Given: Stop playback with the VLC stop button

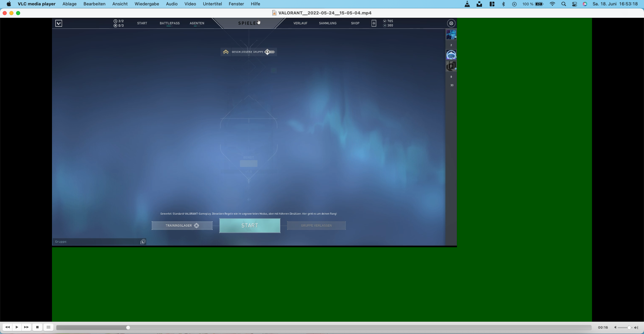Looking at the screenshot, I should click(x=38, y=327).
